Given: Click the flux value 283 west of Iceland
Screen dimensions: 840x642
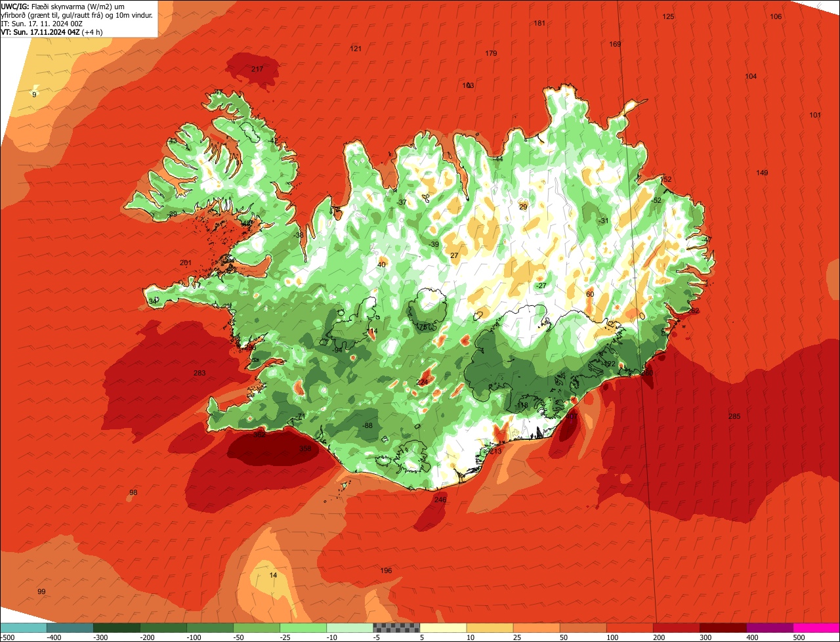Looking at the screenshot, I should click(199, 373).
